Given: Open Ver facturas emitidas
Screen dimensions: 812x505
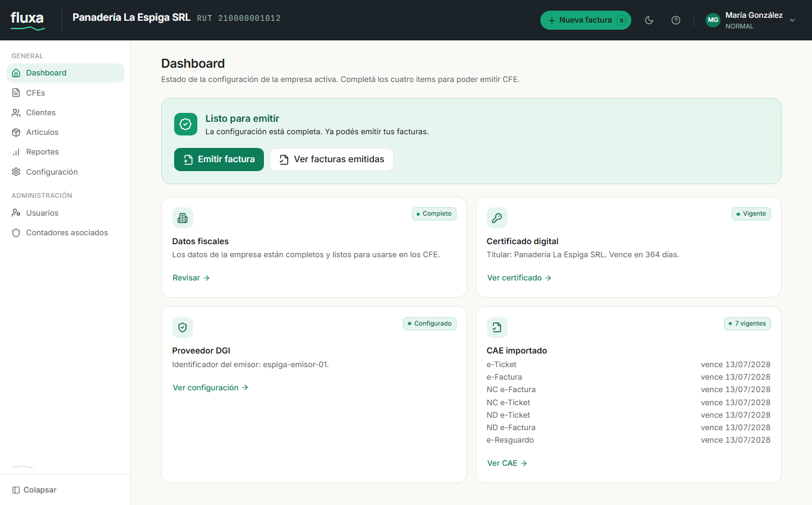Looking at the screenshot, I should 332,159.
